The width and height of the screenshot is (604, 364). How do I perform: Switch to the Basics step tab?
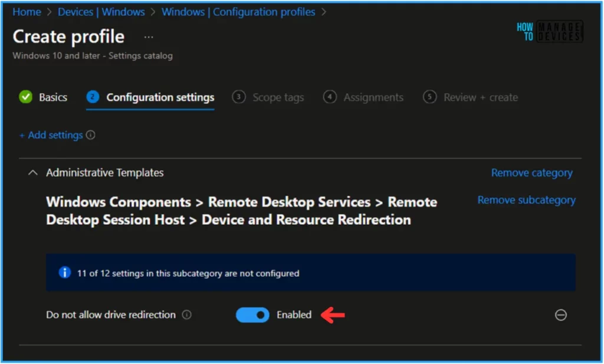coord(43,97)
